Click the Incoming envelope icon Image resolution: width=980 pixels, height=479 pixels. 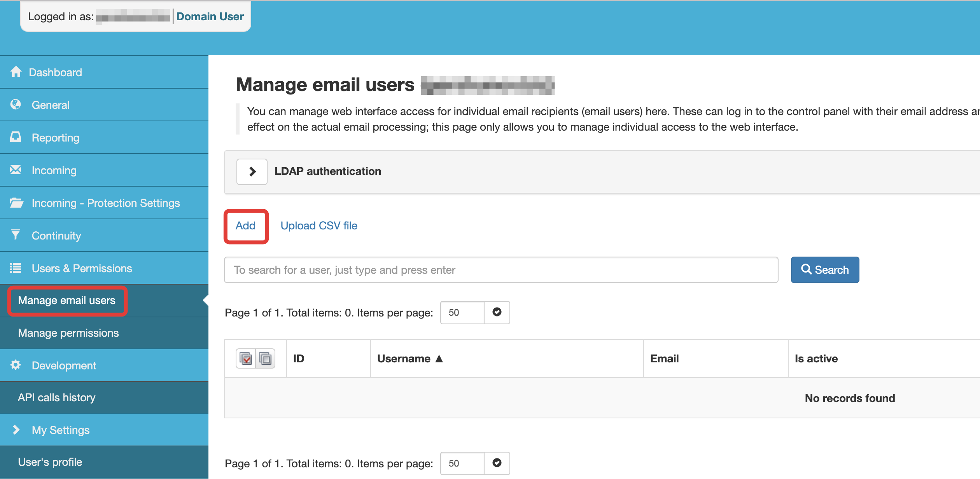16,170
